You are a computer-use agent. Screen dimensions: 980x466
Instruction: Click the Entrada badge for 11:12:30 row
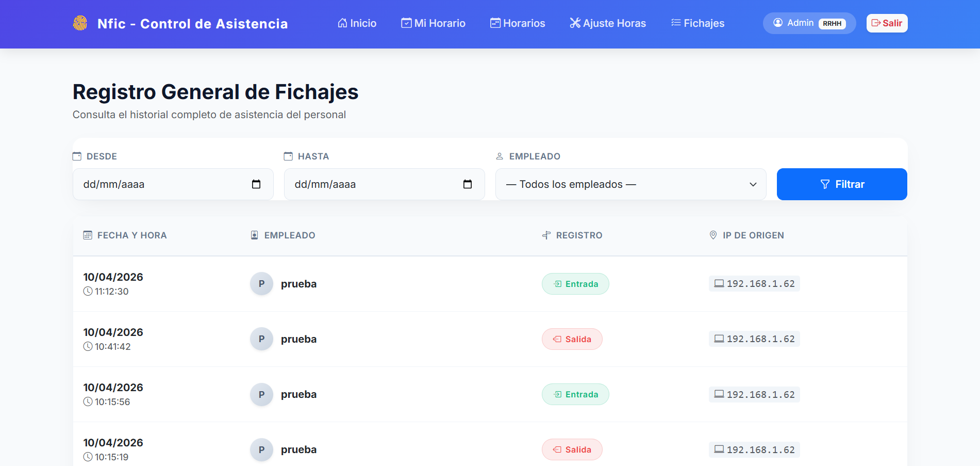click(575, 284)
